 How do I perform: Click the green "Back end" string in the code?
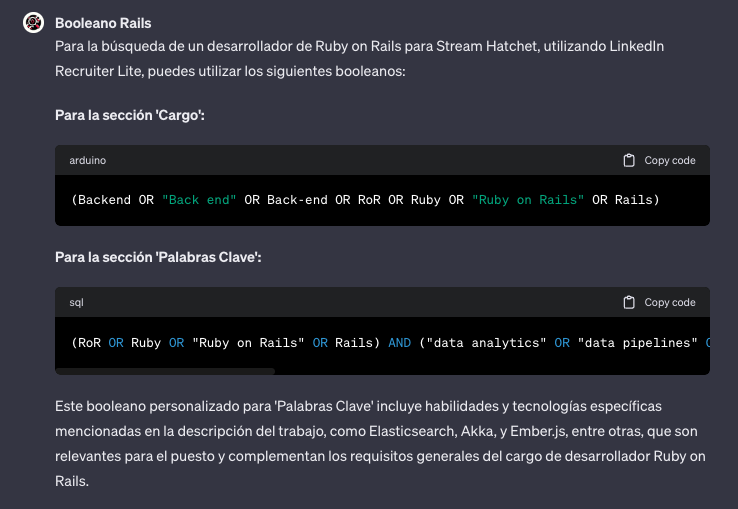click(x=199, y=200)
